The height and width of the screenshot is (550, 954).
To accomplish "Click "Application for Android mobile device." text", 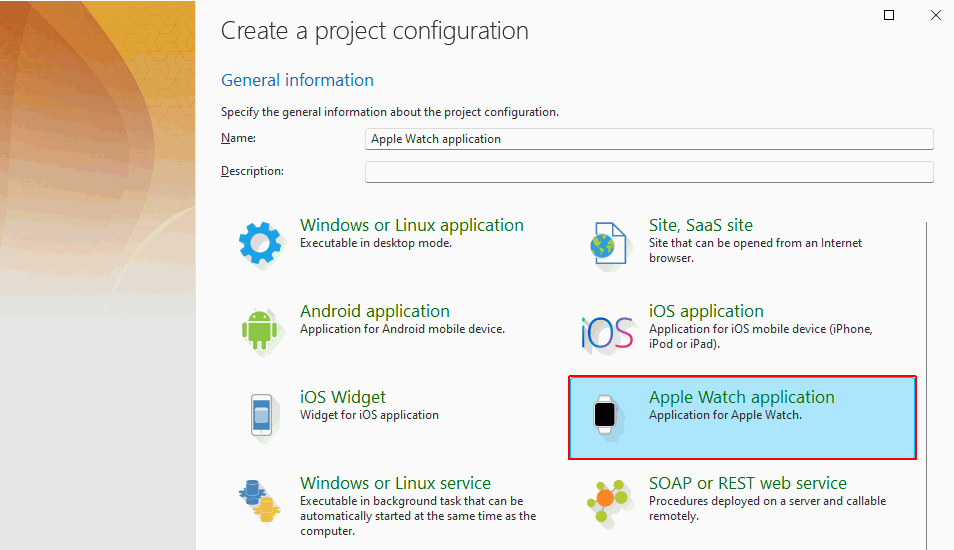I will (x=402, y=329).
